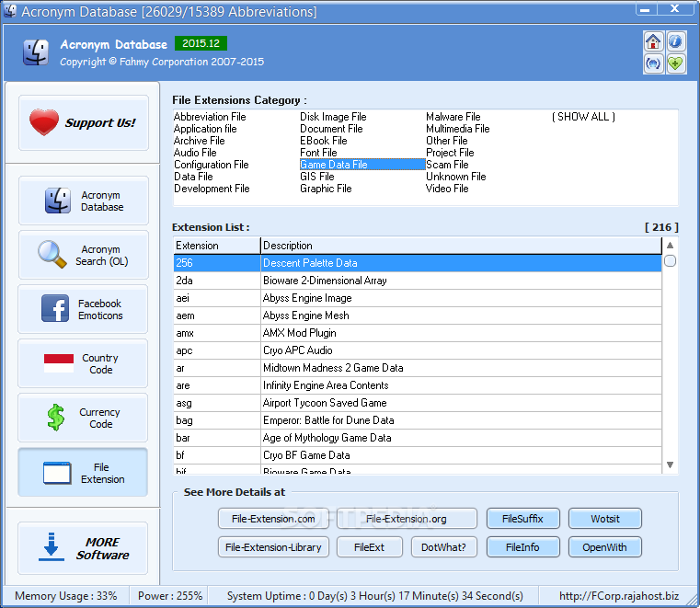700x608 pixels.
Task: Select the 256 Descent Palette Data row
Action: (x=417, y=263)
